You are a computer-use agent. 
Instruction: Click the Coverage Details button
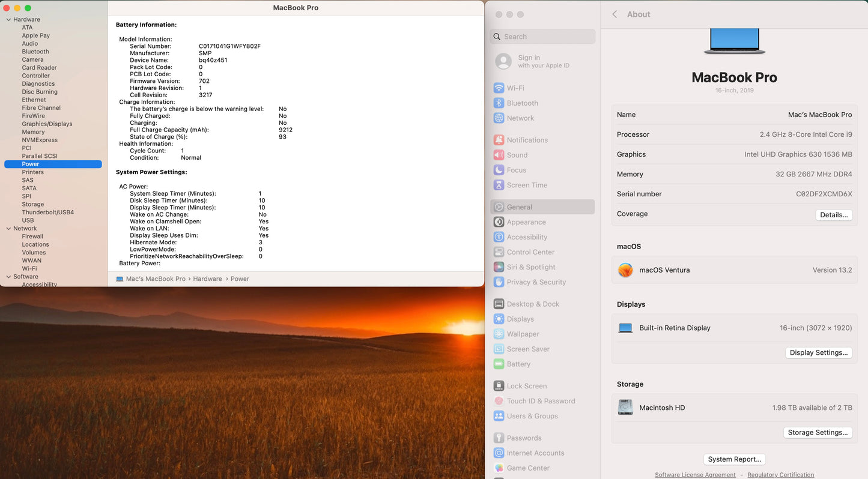(833, 215)
